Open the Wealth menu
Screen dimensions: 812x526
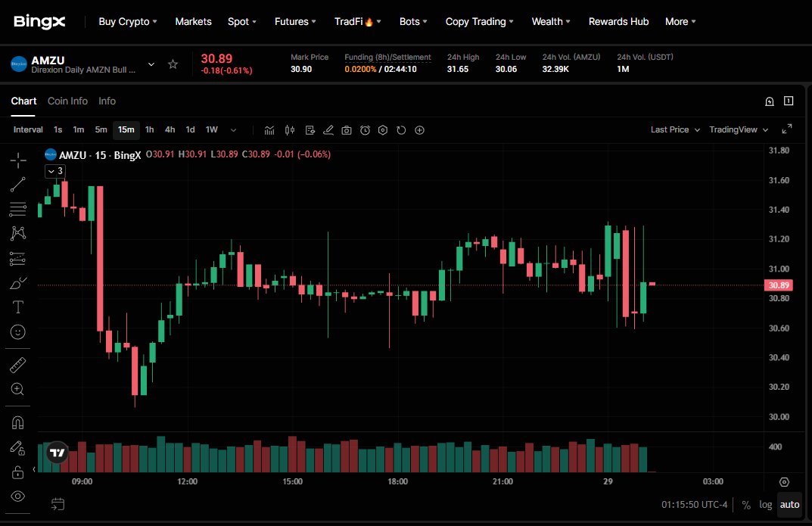pos(551,22)
